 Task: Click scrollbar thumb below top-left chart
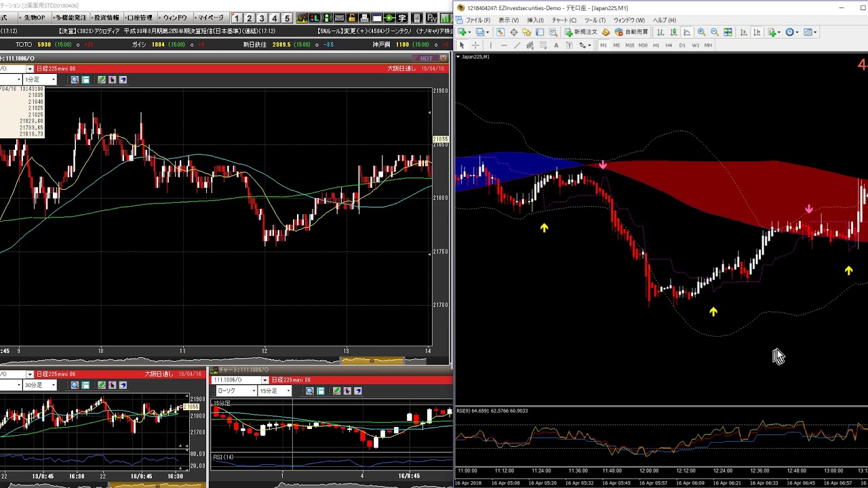372,361
